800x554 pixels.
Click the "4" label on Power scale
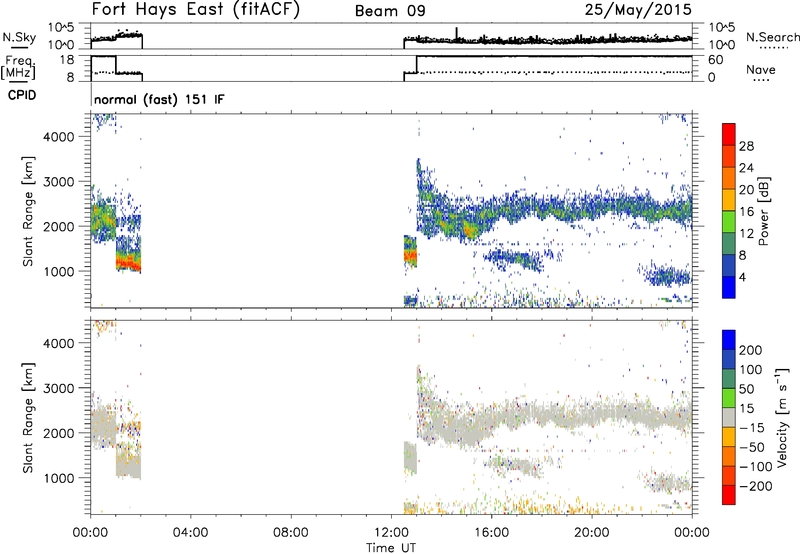coord(742,277)
